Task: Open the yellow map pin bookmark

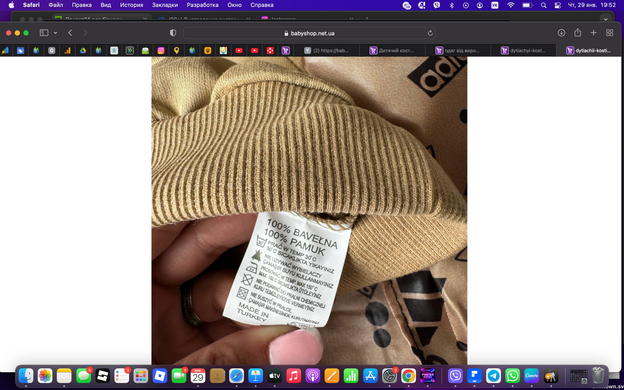Action: [176, 51]
